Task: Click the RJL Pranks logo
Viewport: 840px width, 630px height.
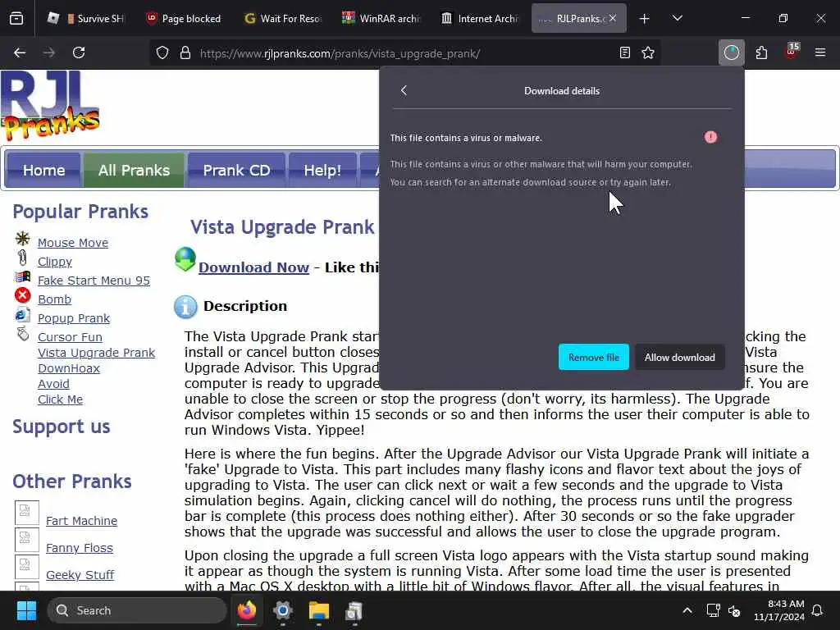Action: (x=50, y=105)
